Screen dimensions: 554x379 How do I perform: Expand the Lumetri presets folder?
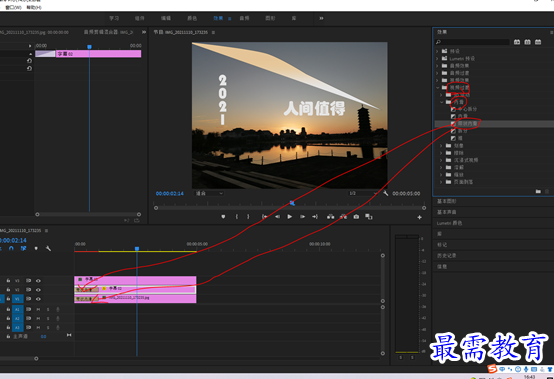(x=437, y=59)
